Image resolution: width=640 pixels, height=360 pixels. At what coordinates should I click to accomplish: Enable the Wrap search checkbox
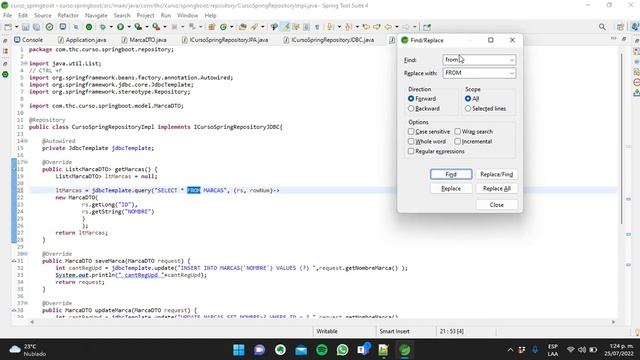point(458,131)
